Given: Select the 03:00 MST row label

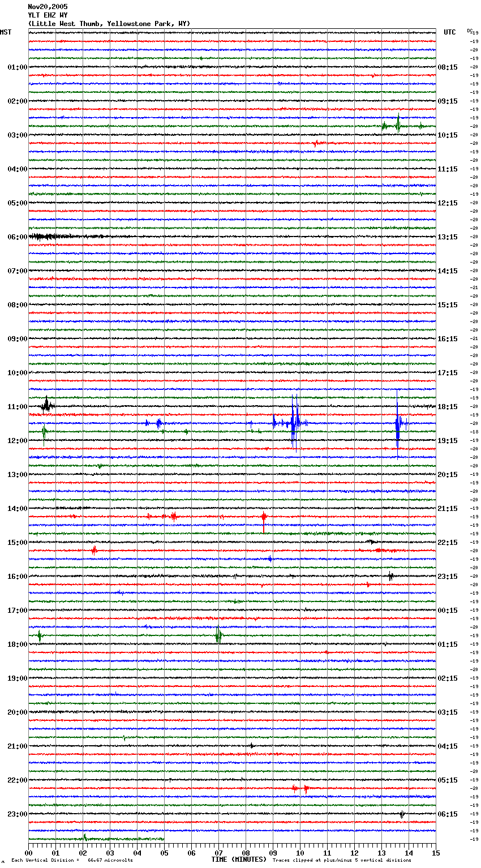Looking at the screenshot, I should [18, 135].
